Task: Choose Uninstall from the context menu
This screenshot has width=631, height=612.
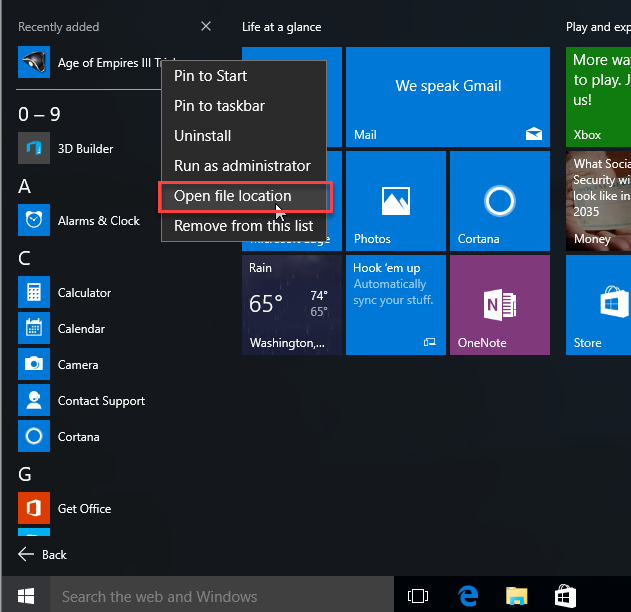Action: pyautogui.click(x=244, y=136)
